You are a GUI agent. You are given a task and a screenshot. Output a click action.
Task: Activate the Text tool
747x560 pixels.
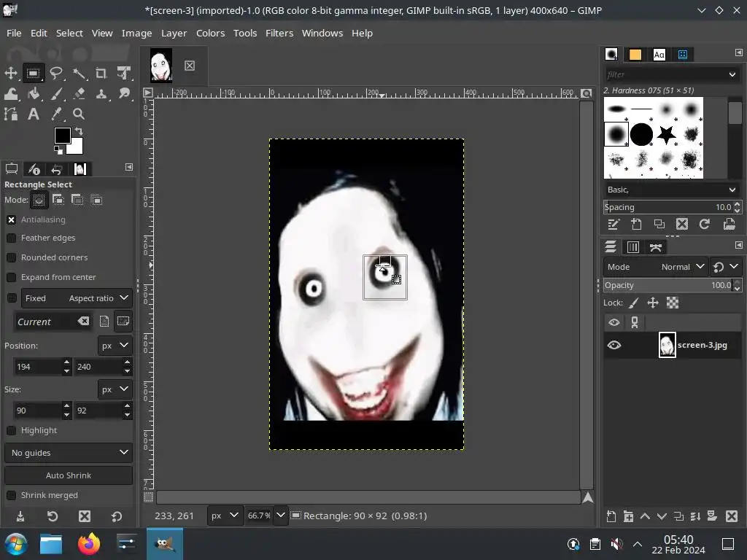pyautogui.click(x=34, y=114)
